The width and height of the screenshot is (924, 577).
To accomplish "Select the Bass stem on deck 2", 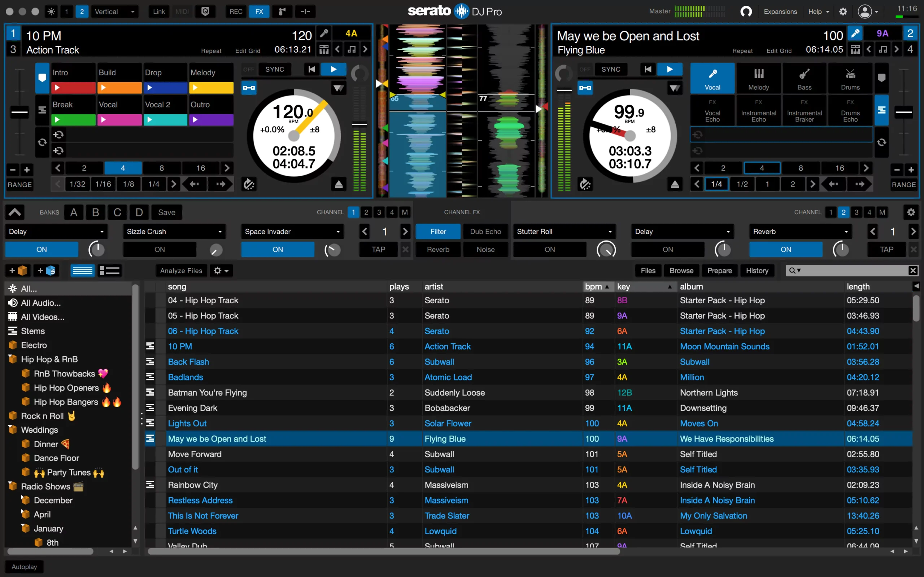I will pyautogui.click(x=804, y=78).
